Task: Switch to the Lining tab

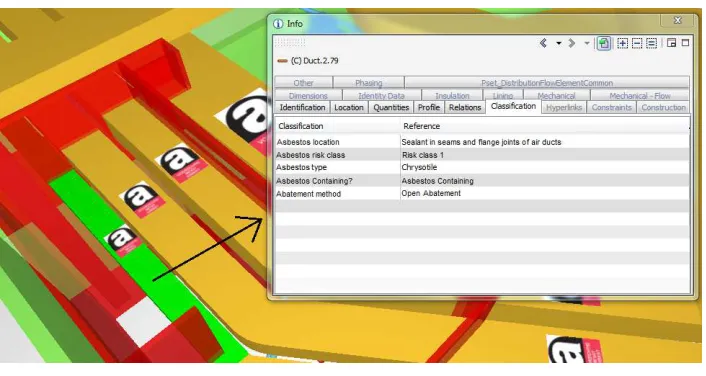Action: click(502, 95)
